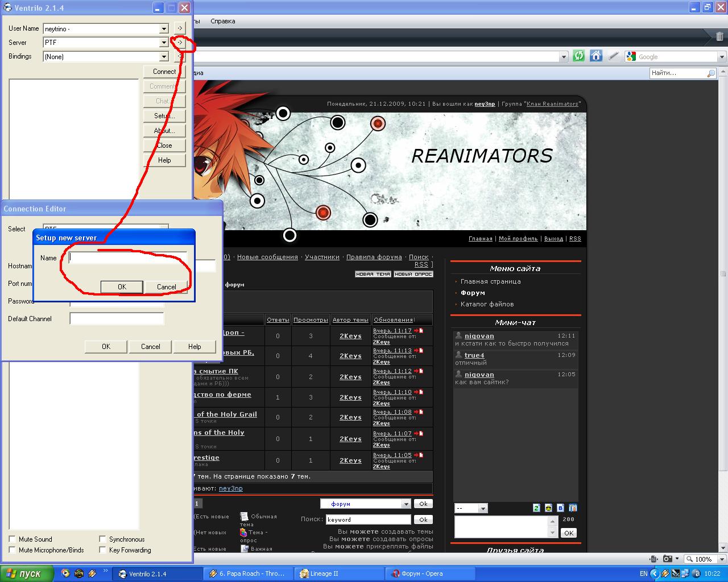The image size is (728, 582).
Task: Click magnifier icon in Найти field
Action: point(710,73)
